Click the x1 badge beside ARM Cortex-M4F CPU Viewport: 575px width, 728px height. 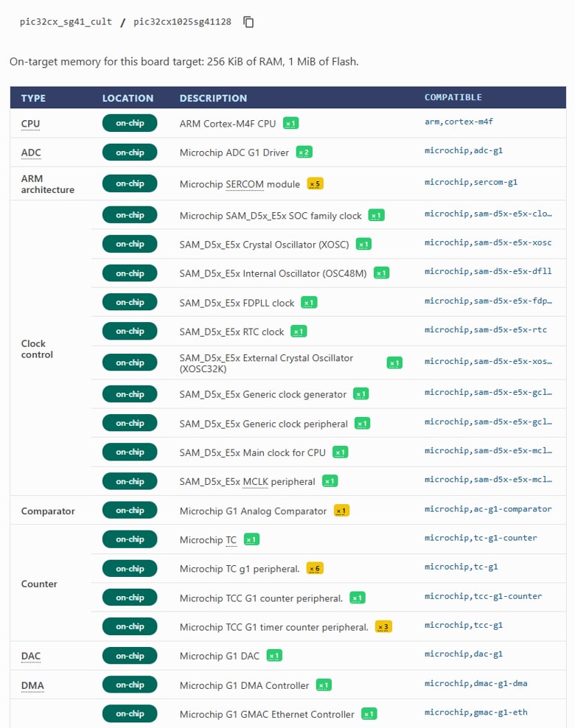pos(290,124)
